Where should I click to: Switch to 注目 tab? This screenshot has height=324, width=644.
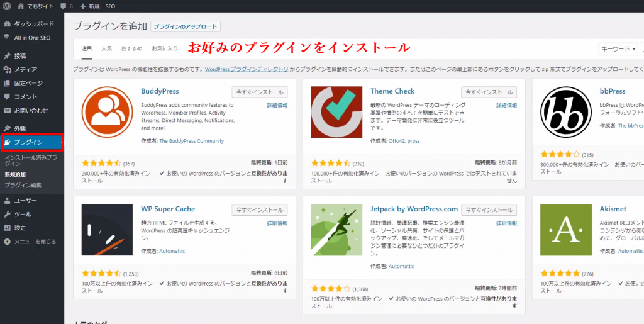point(87,48)
